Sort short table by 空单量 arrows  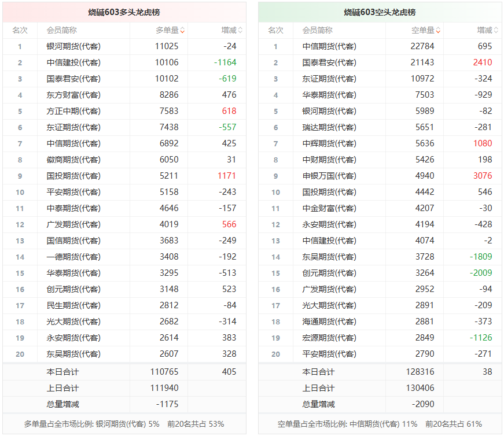[x=438, y=31]
